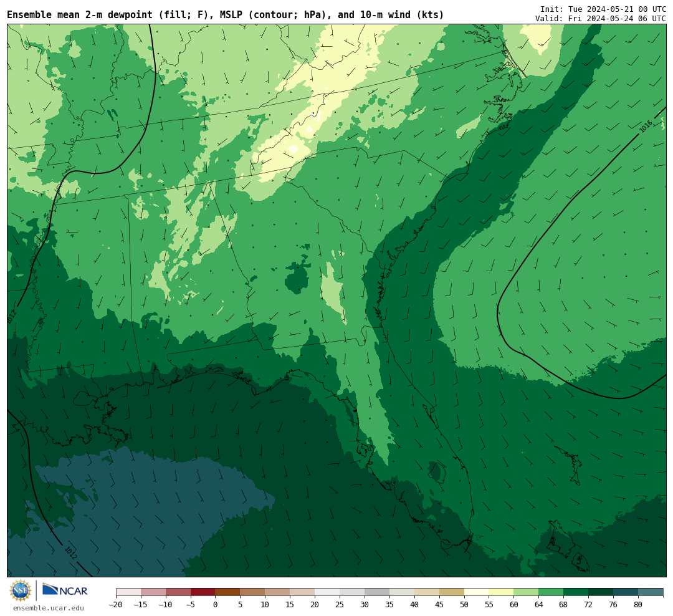Click the NCAR logo
The image size is (673, 616).
click(x=65, y=590)
